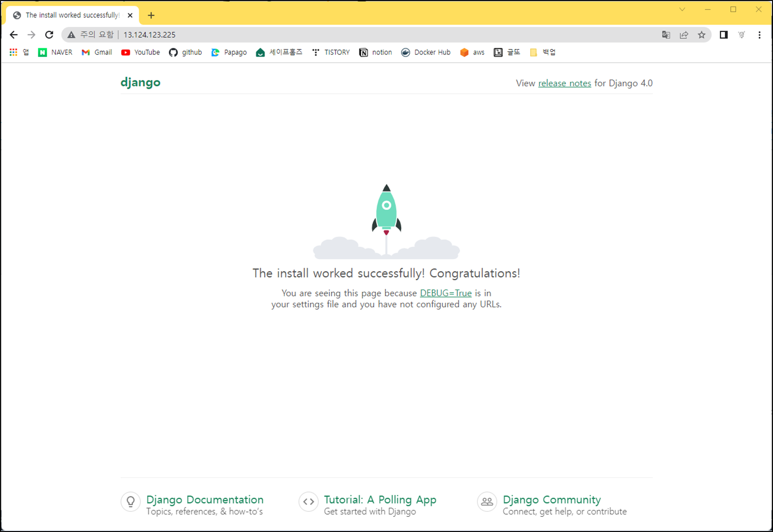Maximize the browser window

tap(733, 9)
